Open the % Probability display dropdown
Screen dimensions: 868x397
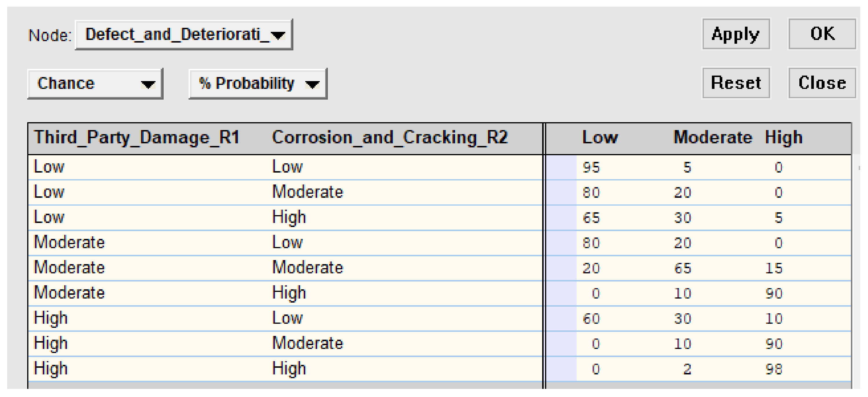point(258,84)
